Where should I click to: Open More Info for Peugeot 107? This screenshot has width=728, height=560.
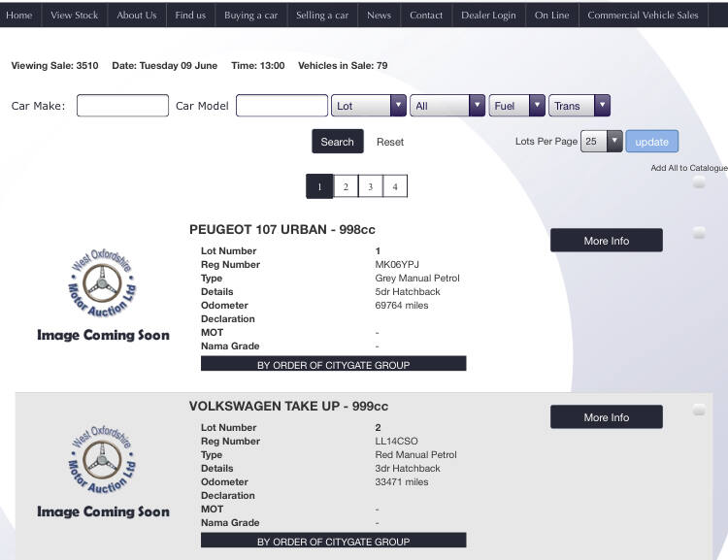coord(607,240)
